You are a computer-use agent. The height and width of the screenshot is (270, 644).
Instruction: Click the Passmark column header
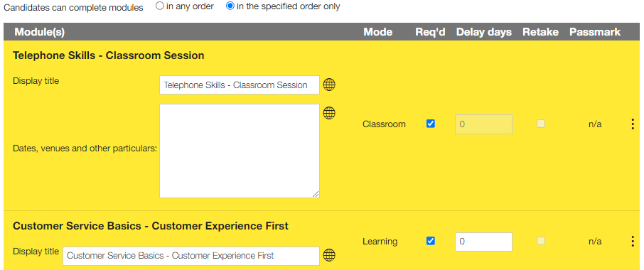click(x=595, y=32)
